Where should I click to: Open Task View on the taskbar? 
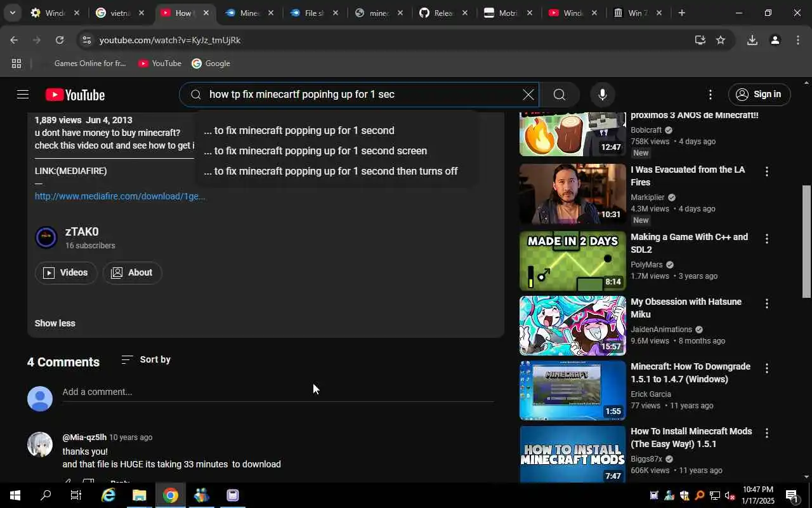76,495
